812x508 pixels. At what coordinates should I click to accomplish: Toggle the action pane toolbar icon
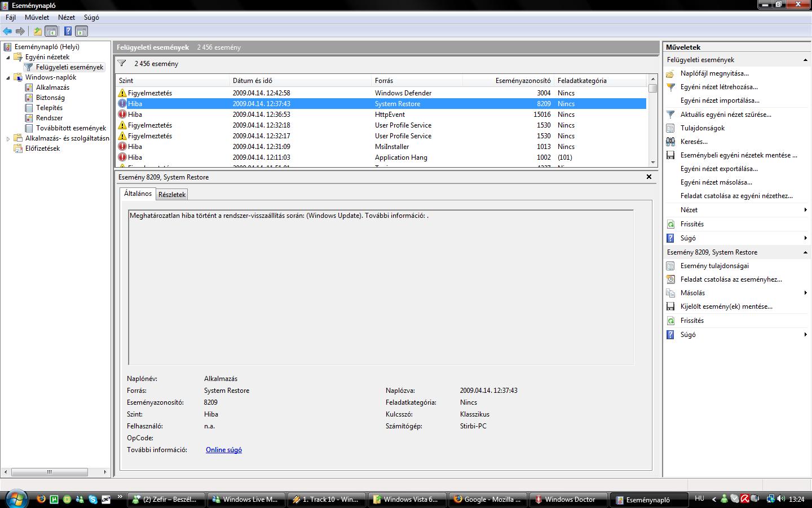coord(82,32)
